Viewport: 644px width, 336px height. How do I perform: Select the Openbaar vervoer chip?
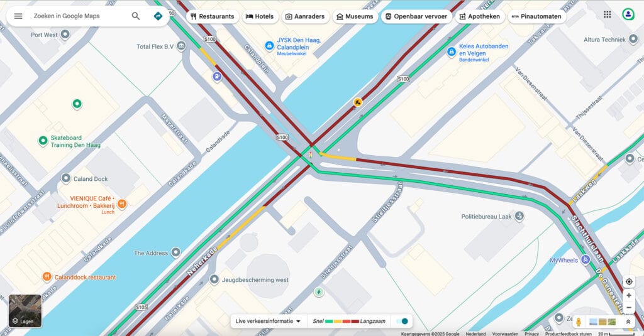click(x=416, y=16)
